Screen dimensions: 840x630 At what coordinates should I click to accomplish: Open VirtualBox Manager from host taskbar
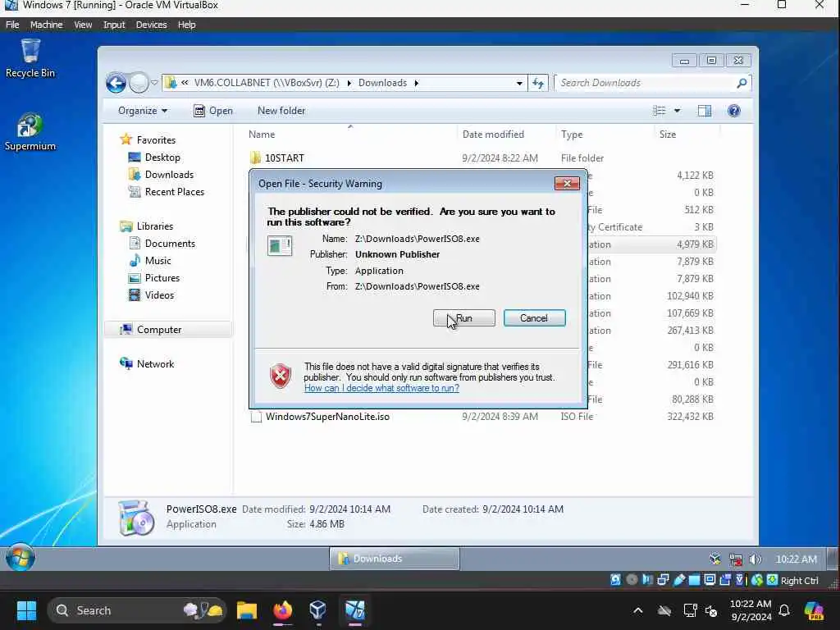pos(318,610)
